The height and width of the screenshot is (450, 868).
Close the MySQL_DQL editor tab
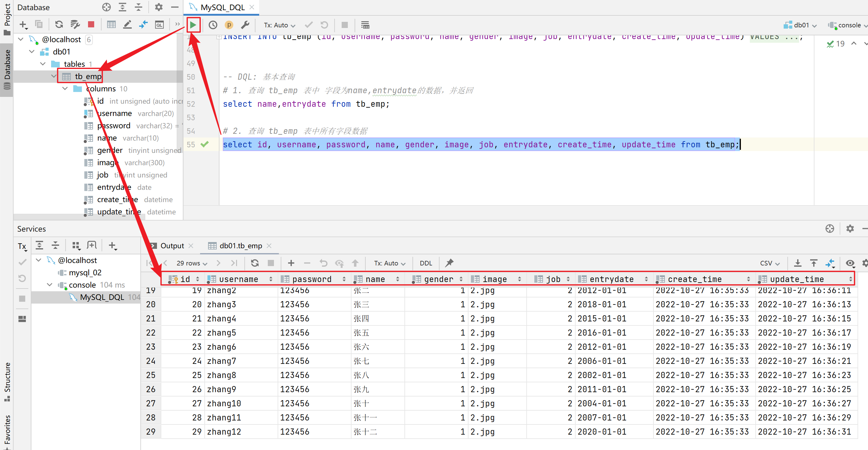click(252, 7)
